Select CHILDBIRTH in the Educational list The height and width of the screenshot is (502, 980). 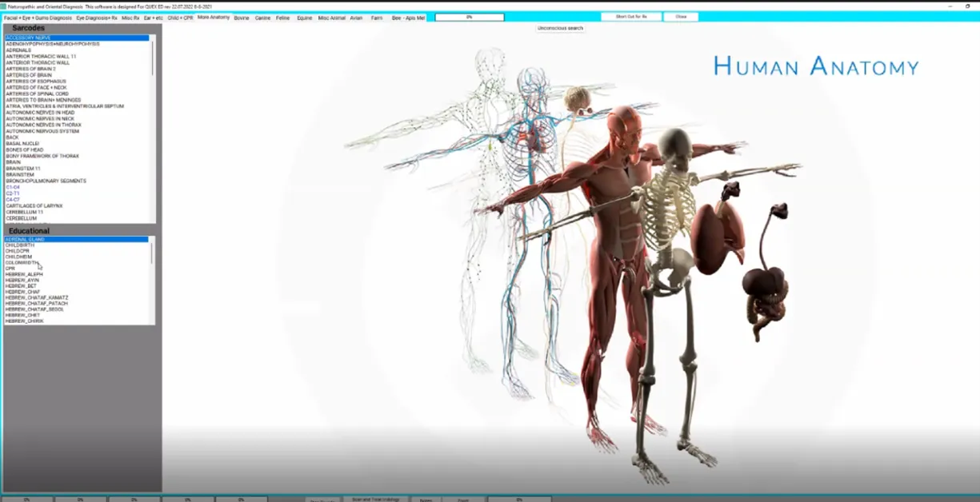pyautogui.click(x=19, y=245)
